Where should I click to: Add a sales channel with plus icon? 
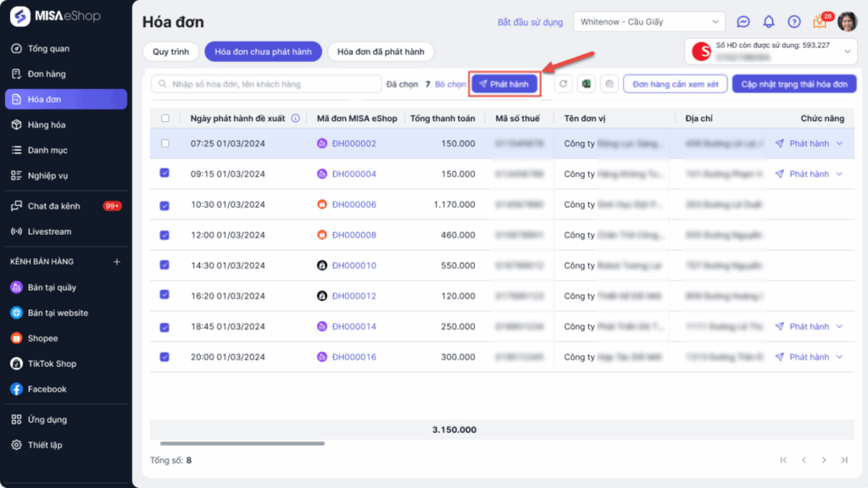(117, 262)
